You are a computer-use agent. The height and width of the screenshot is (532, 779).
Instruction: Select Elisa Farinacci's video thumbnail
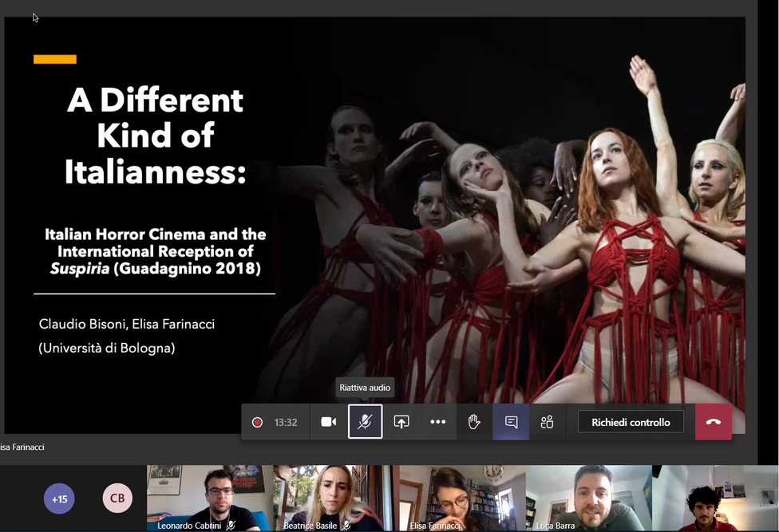(462, 498)
